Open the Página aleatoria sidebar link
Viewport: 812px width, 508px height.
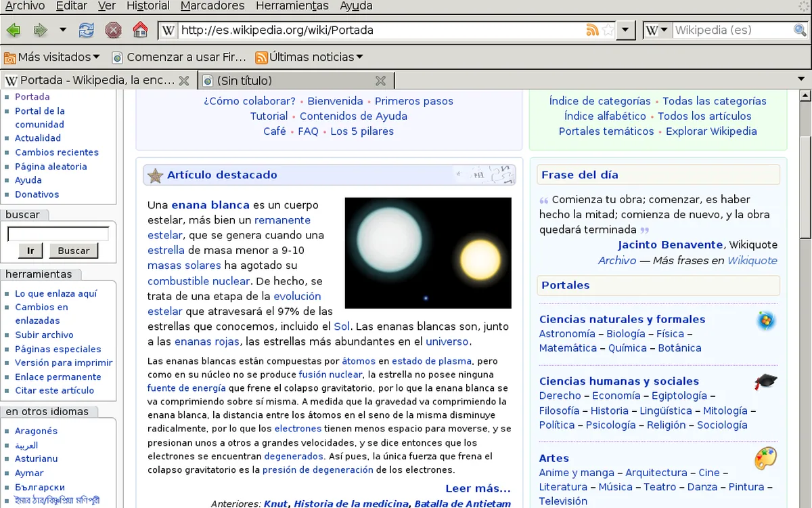click(51, 167)
